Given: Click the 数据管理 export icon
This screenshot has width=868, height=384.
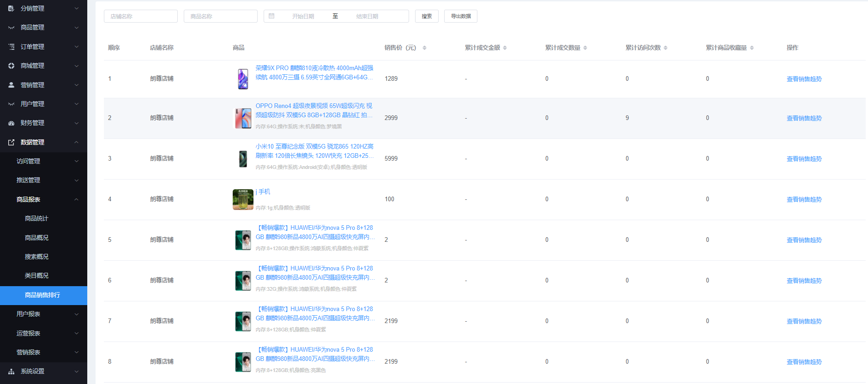Looking at the screenshot, I should [x=11, y=142].
